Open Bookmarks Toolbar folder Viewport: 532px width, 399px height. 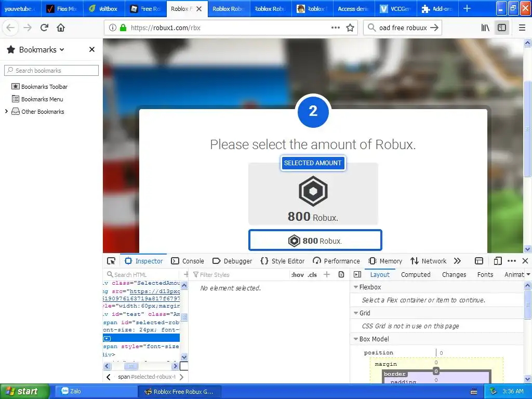(39, 87)
